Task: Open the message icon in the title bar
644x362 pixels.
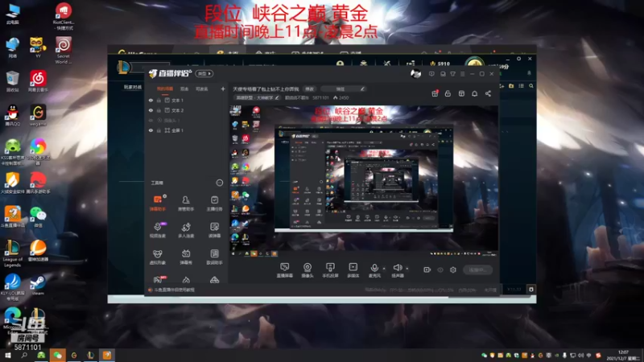Action: tap(431, 74)
